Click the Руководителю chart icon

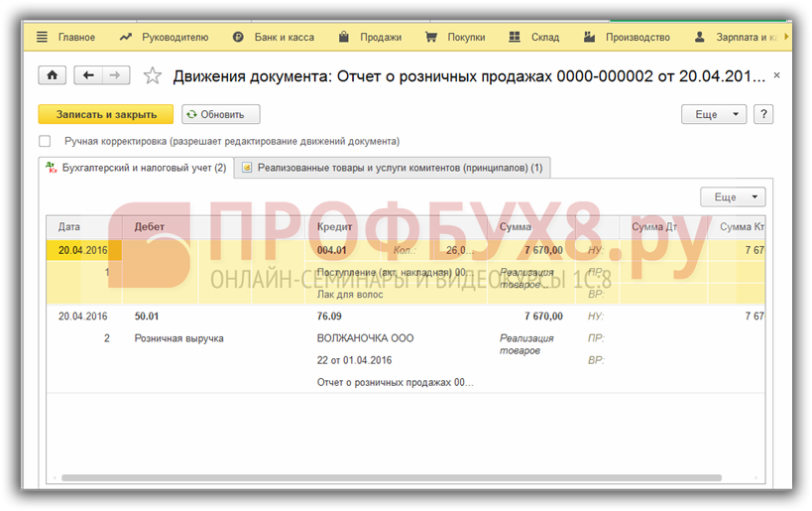click(x=126, y=37)
